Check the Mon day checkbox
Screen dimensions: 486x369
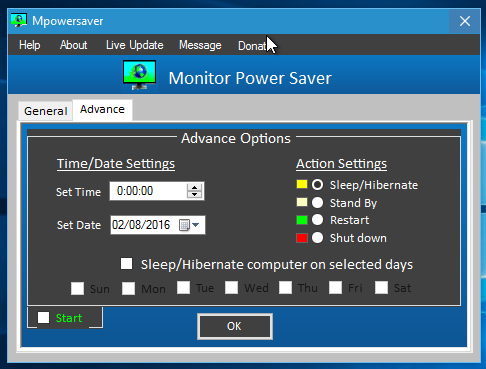pyautogui.click(x=128, y=288)
